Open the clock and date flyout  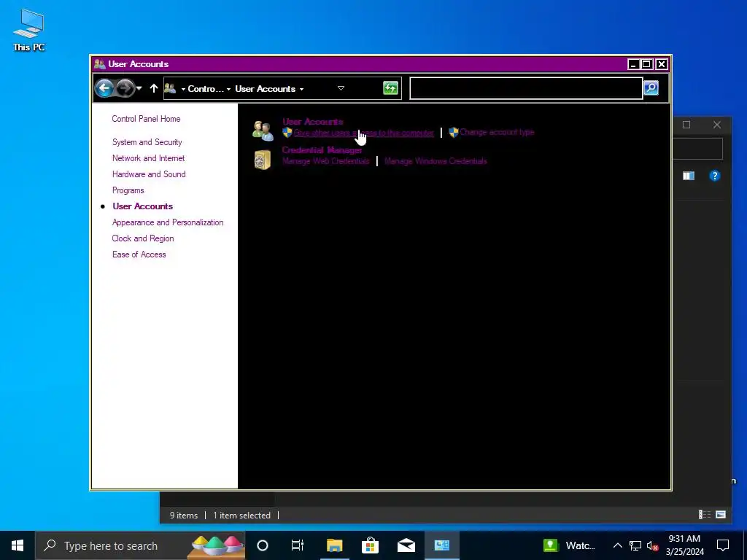click(x=684, y=545)
